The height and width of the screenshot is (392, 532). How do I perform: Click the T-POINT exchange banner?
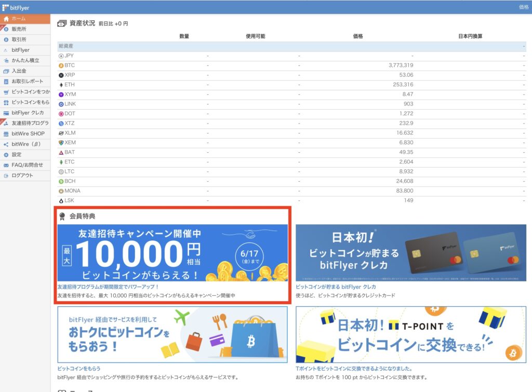[x=411, y=335]
